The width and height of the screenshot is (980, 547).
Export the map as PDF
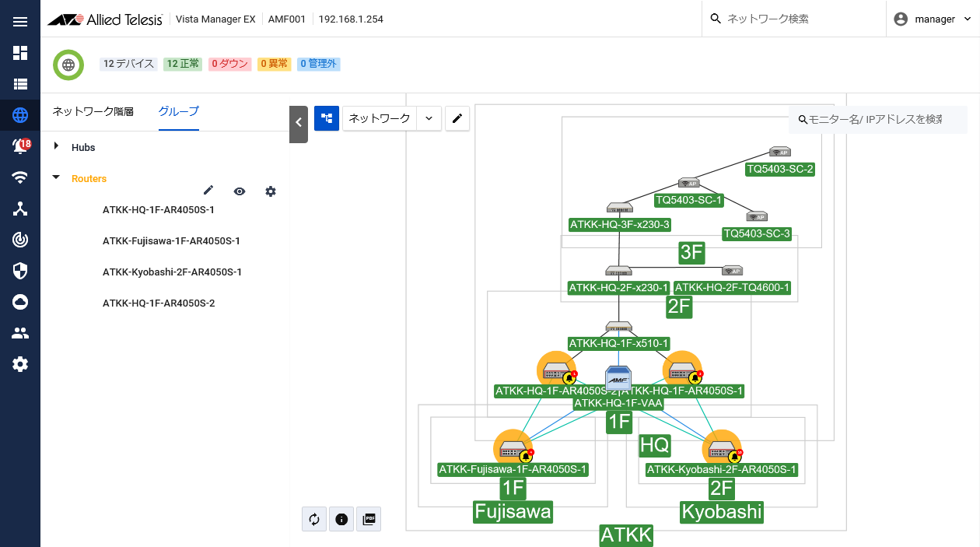(x=369, y=519)
